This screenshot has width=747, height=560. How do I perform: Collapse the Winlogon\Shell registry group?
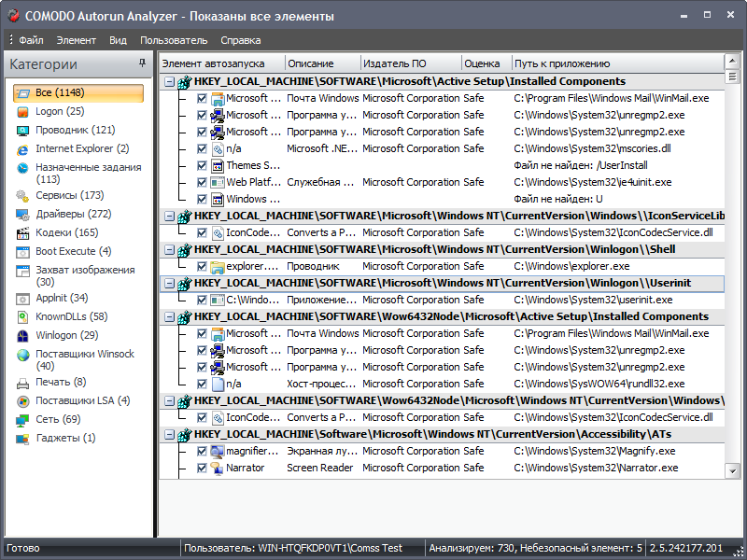click(x=169, y=250)
